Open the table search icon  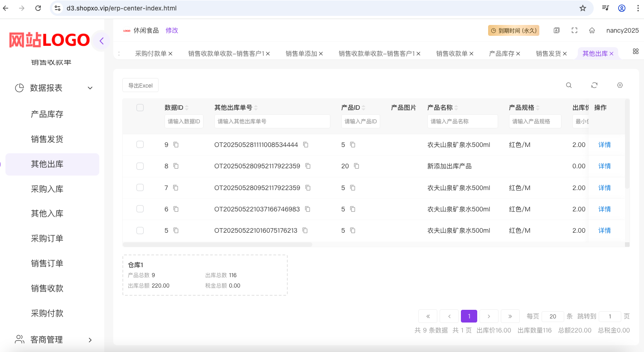click(x=569, y=85)
